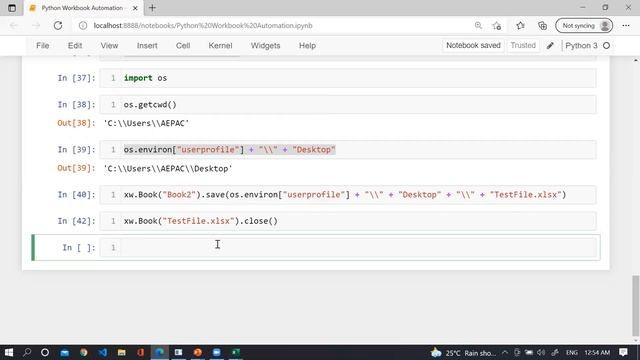Click the In [40] prompt
Screen dimensions: 640x360
click(x=76, y=194)
